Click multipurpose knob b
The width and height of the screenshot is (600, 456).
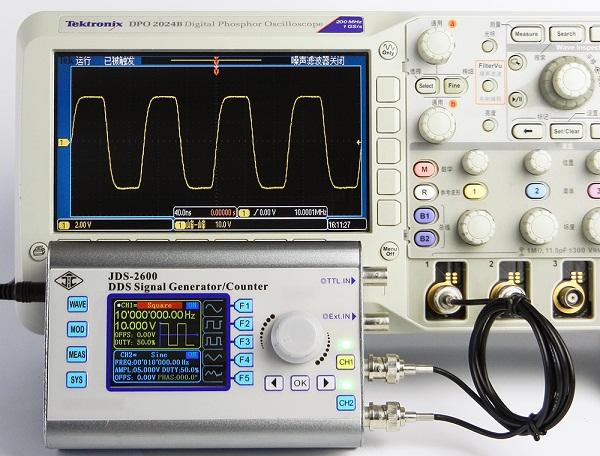pos(437,125)
